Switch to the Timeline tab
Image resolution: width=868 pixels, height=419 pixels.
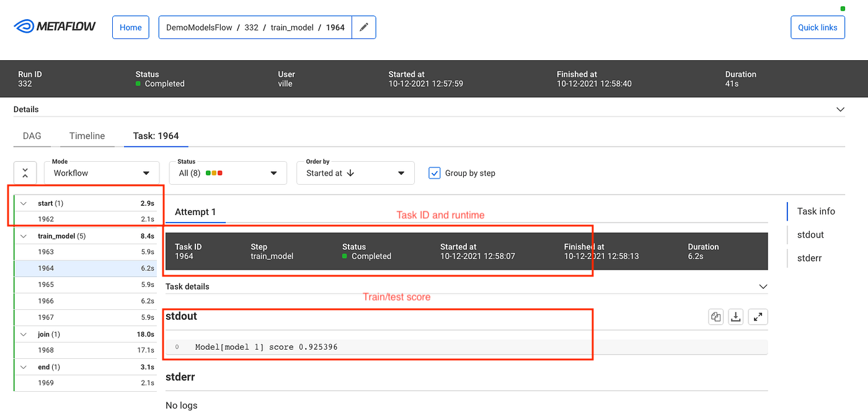[x=87, y=136]
